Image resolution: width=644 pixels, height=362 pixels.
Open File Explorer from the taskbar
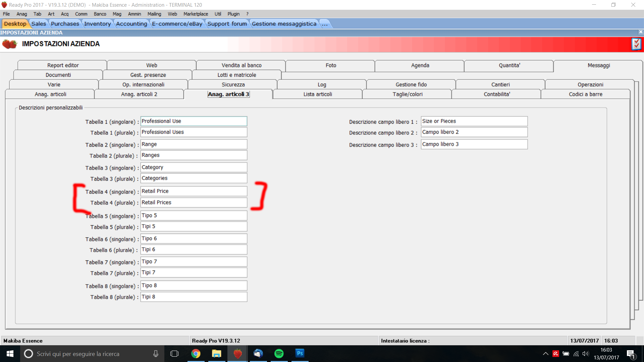click(x=216, y=354)
